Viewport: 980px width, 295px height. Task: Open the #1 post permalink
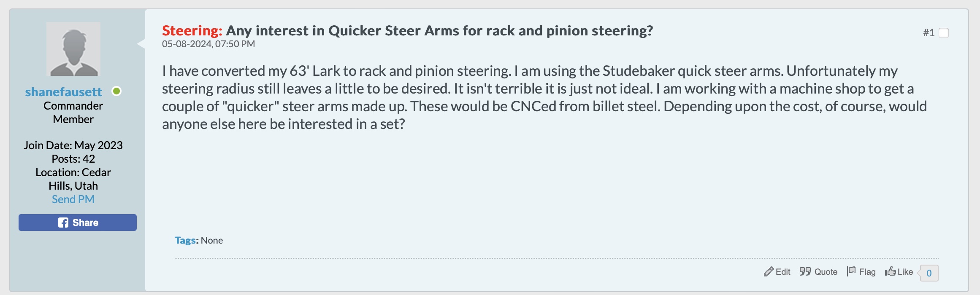[929, 33]
